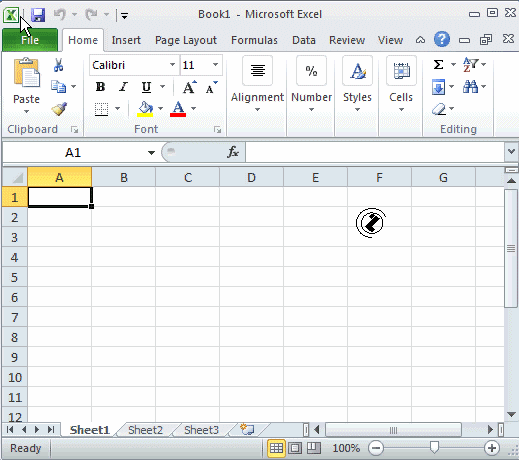Toggle Italic formatting

123,87
